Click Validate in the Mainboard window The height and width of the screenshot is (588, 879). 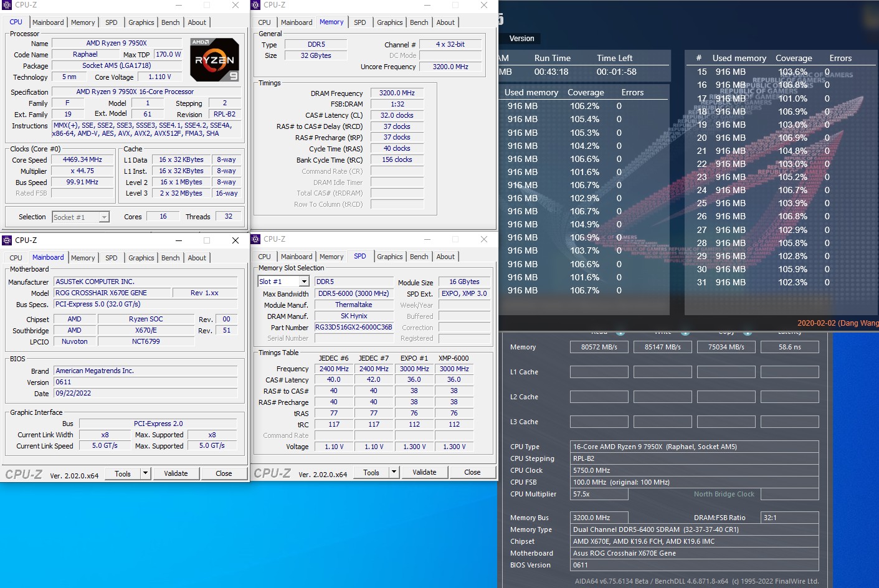click(176, 473)
